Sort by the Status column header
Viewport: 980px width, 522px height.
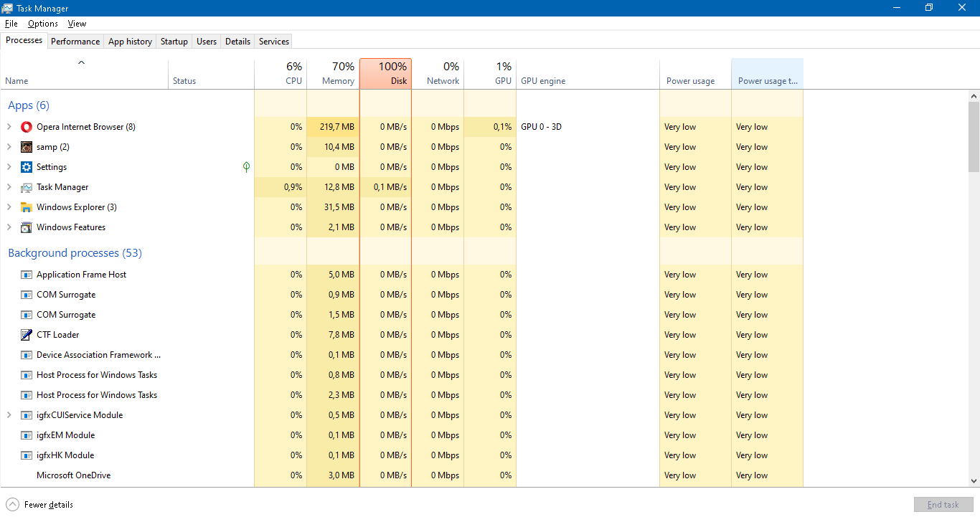pos(211,74)
